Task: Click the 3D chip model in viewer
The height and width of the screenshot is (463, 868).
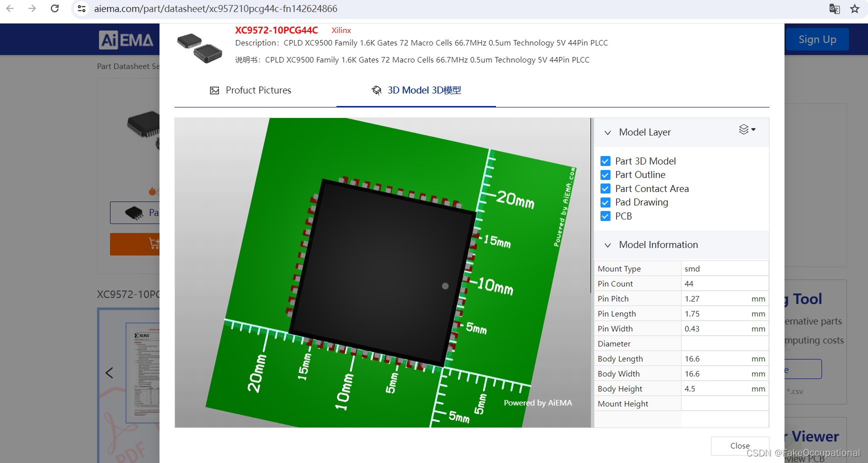Action: (x=382, y=272)
